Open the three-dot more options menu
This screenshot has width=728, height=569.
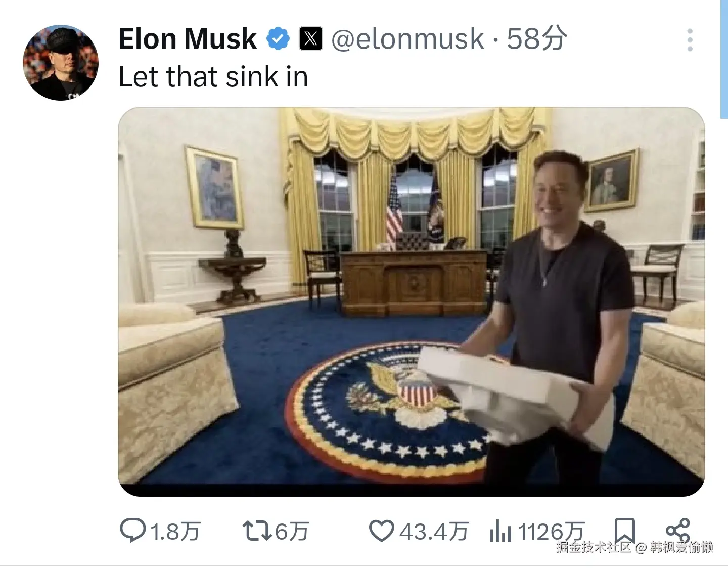[690, 40]
